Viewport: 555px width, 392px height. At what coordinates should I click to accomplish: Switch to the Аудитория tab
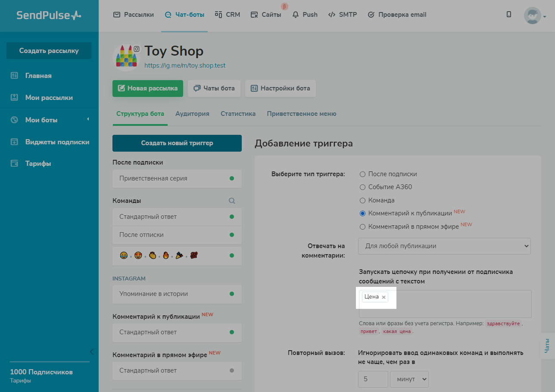tap(192, 114)
